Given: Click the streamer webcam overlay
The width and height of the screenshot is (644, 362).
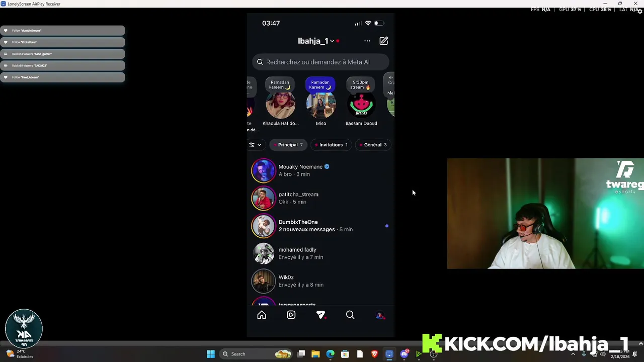Looking at the screenshot, I should pos(545,214).
